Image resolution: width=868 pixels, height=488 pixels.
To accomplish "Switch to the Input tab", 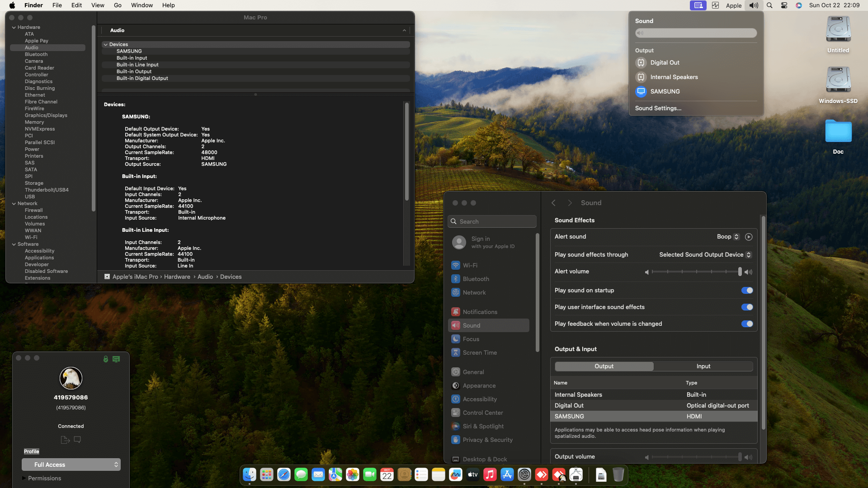I will [703, 366].
